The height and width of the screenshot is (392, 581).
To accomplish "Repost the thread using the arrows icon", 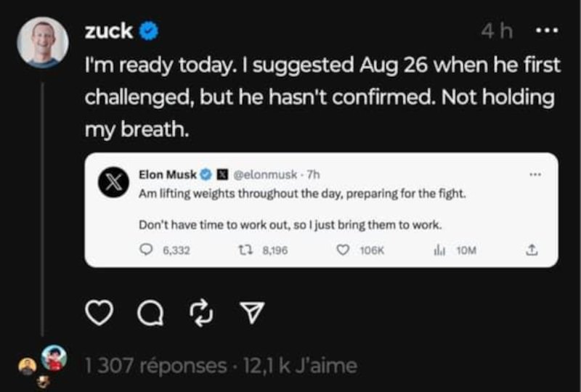I will point(201,313).
